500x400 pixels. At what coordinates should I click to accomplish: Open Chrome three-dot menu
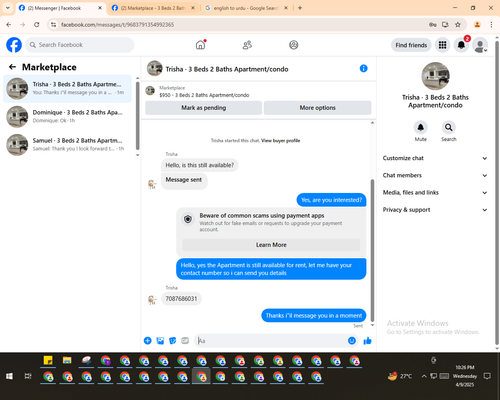point(491,24)
